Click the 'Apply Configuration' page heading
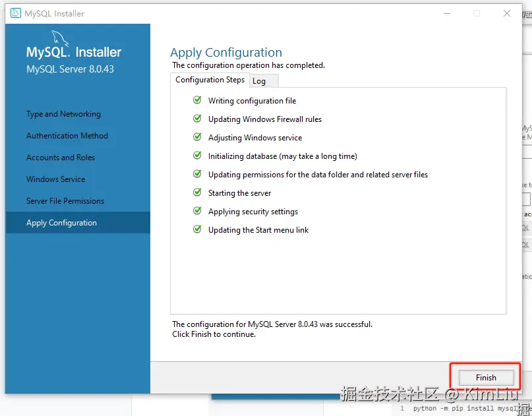532x416 pixels. click(226, 53)
